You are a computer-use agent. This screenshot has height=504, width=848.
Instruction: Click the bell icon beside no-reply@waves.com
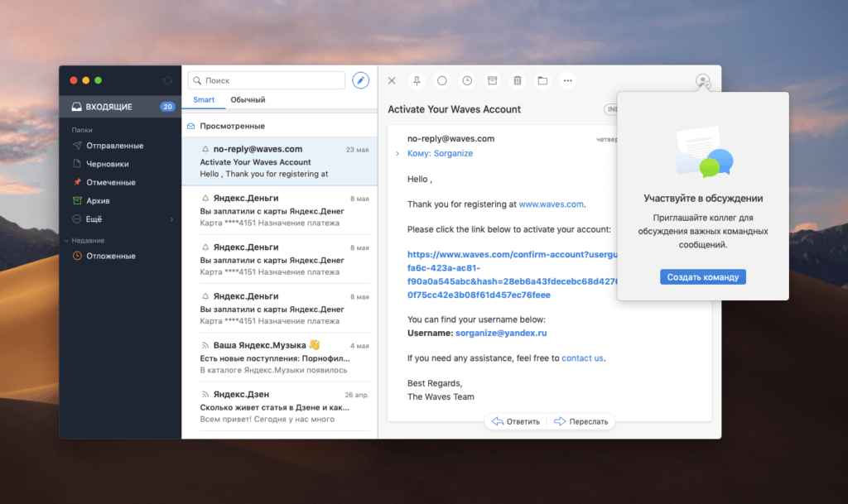(x=205, y=149)
